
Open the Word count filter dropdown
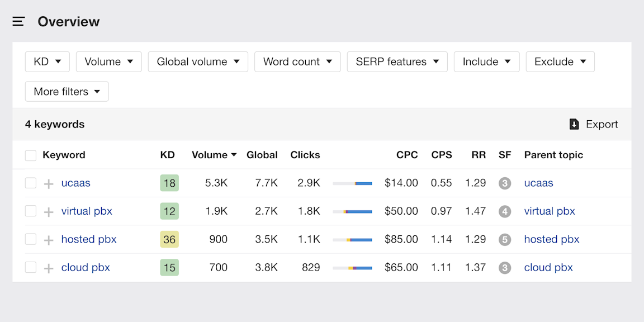(x=297, y=61)
